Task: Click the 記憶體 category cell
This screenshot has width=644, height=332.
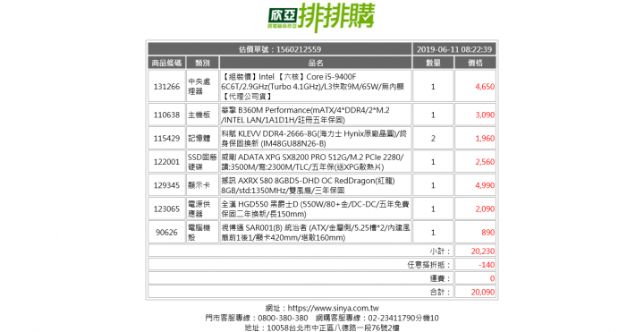Action: tap(202, 139)
